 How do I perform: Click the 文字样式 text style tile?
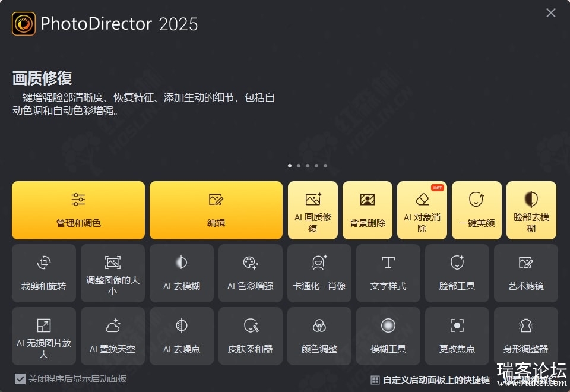[x=388, y=273]
